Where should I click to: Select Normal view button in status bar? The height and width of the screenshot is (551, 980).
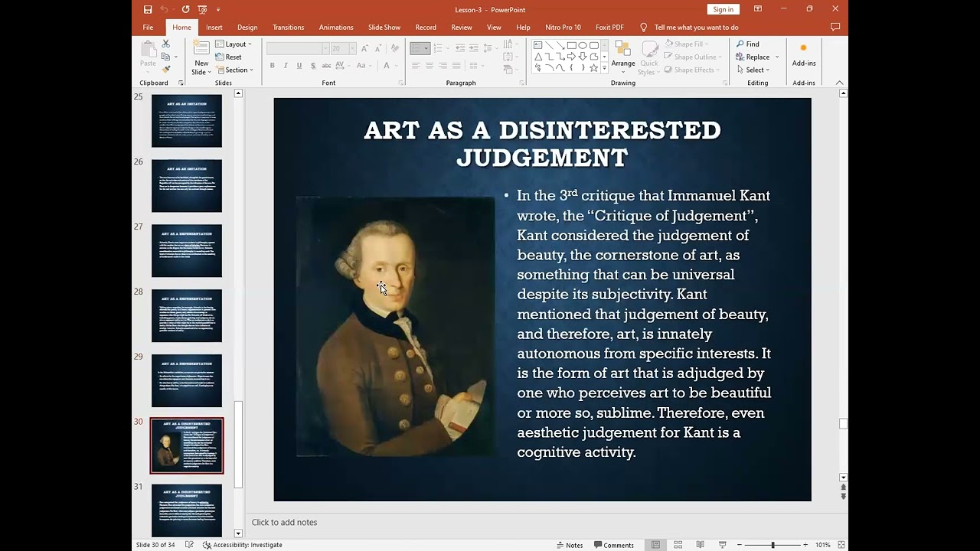655,545
